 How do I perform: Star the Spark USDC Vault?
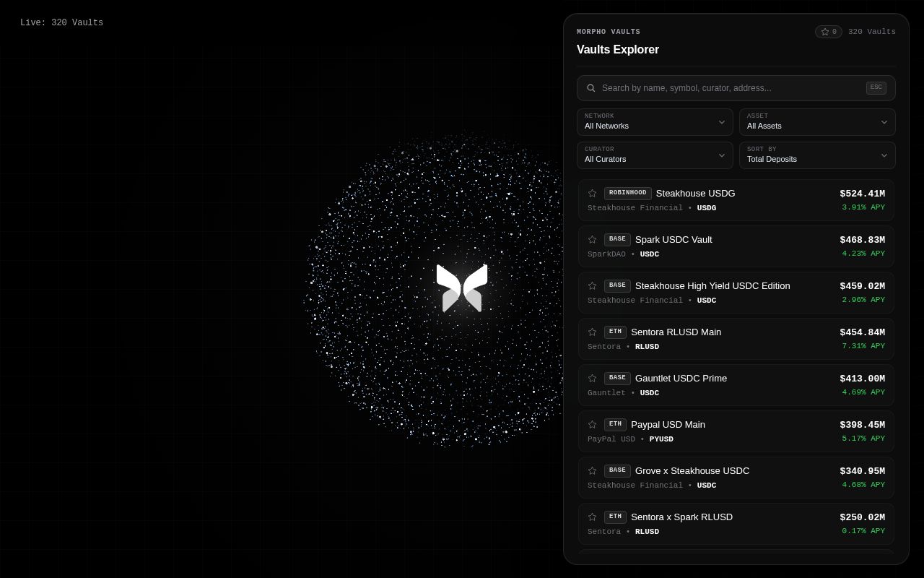pyautogui.click(x=593, y=240)
